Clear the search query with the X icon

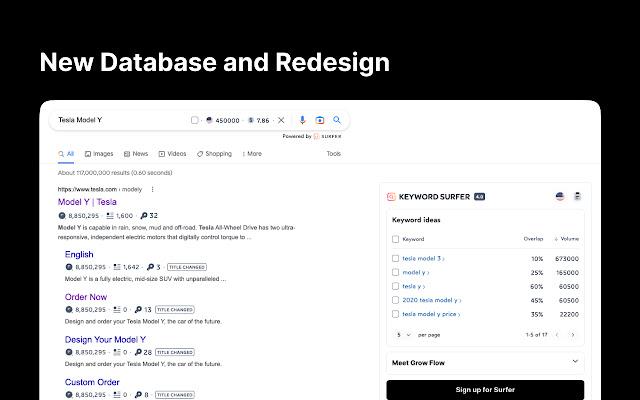(x=281, y=120)
